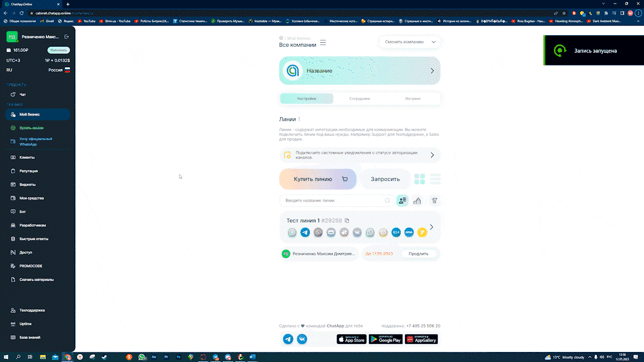
Task: Open the Сменить компанию dropdown
Action: pos(410,42)
